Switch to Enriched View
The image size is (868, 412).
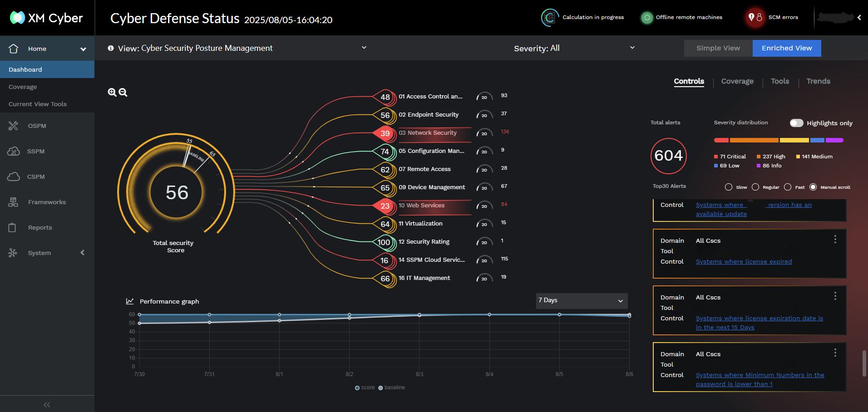pos(787,48)
